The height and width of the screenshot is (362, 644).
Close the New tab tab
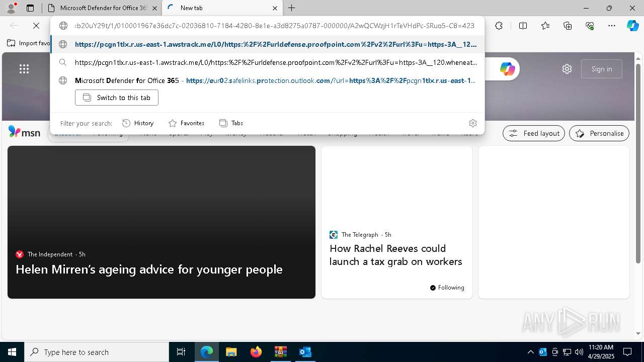tap(275, 8)
